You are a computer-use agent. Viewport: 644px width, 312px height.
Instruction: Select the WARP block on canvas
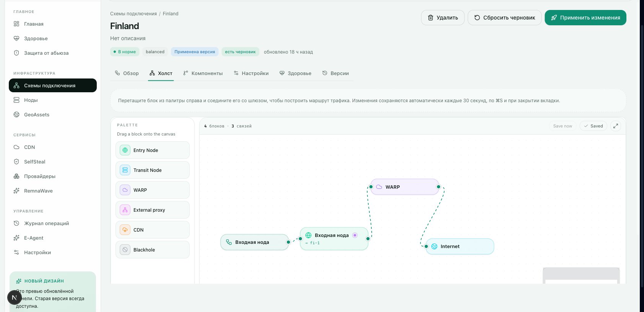(x=405, y=187)
